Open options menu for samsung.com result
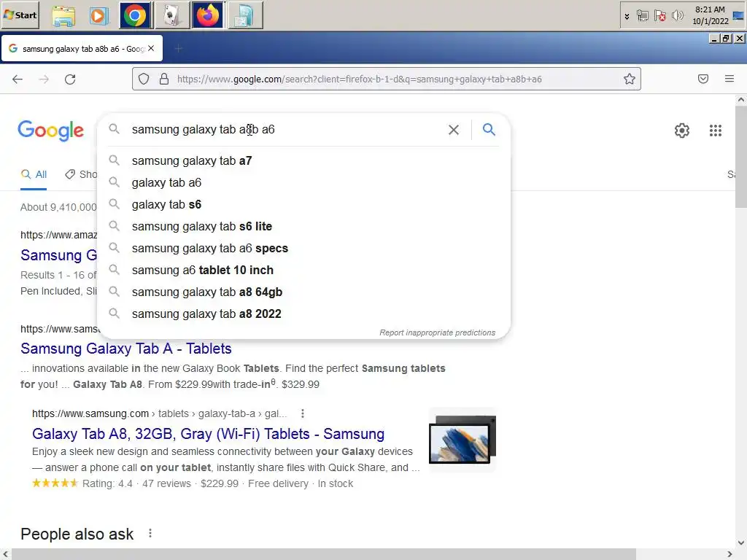The height and width of the screenshot is (560, 747). pyautogui.click(x=302, y=414)
